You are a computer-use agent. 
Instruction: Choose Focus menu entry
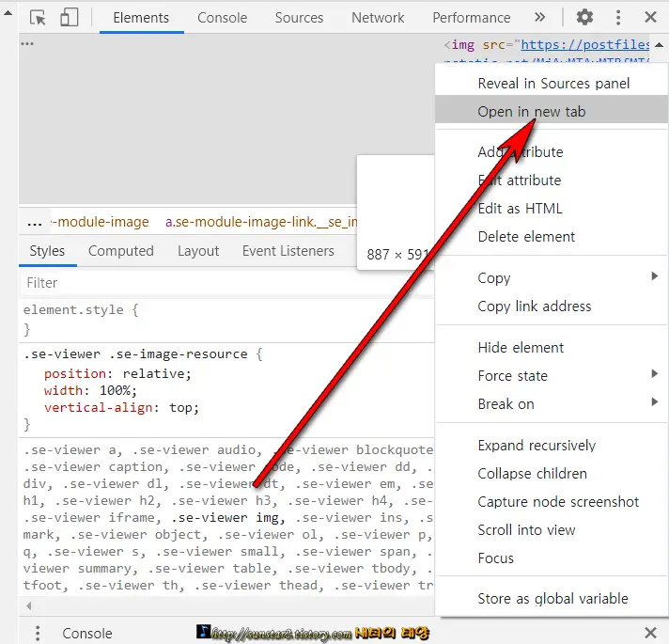pyautogui.click(x=552, y=558)
